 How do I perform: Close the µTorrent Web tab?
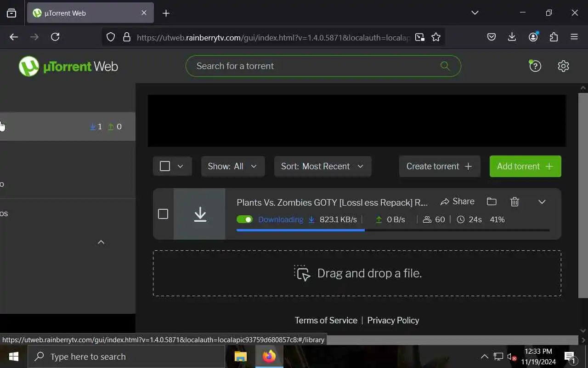pos(144,13)
